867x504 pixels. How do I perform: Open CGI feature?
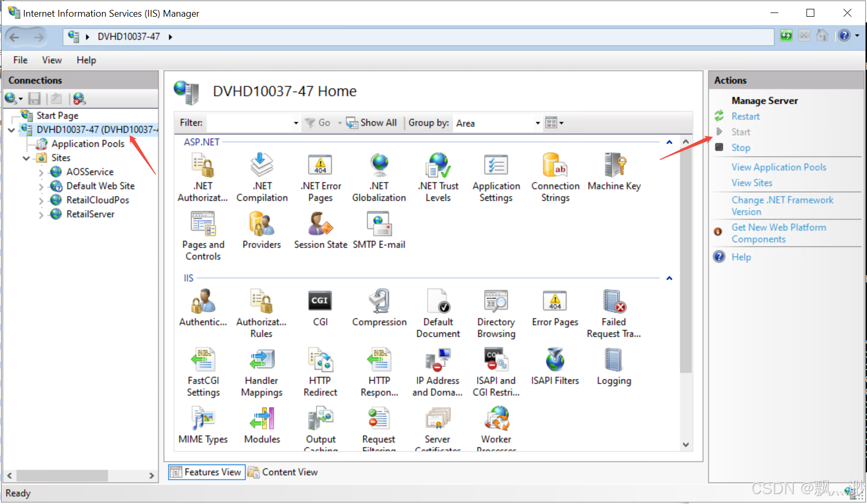(x=320, y=308)
